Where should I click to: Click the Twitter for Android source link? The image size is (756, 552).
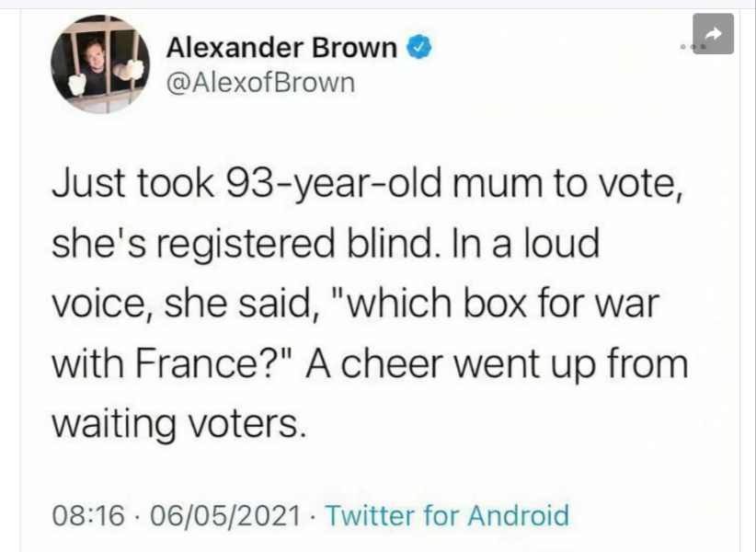tap(447, 515)
